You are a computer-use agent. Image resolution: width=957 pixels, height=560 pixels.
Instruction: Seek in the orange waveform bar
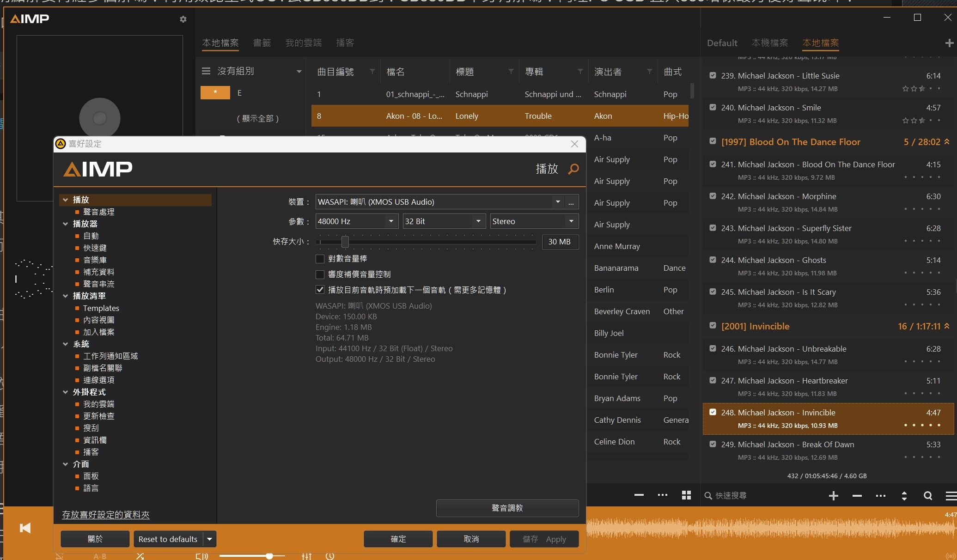click(x=771, y=528)
